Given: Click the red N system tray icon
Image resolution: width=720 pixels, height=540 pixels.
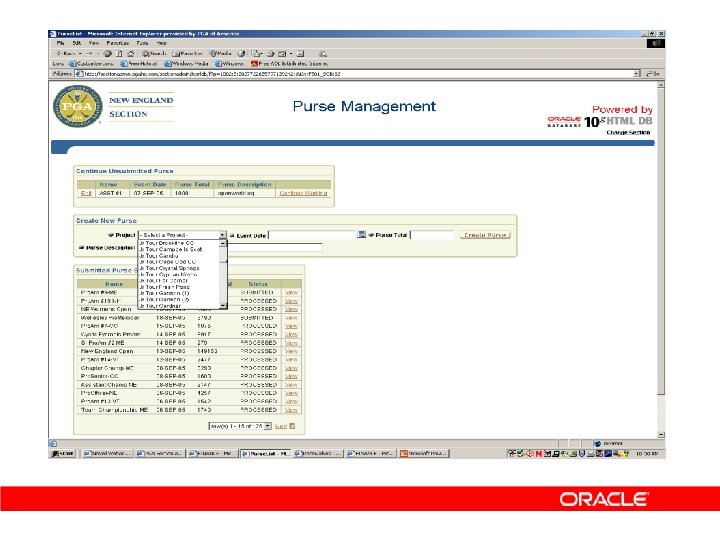Looking at the screenshot, I should [538, 454].
